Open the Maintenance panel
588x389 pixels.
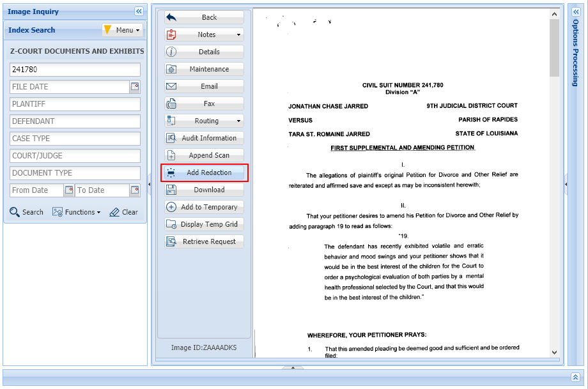(x=203, y=68)
